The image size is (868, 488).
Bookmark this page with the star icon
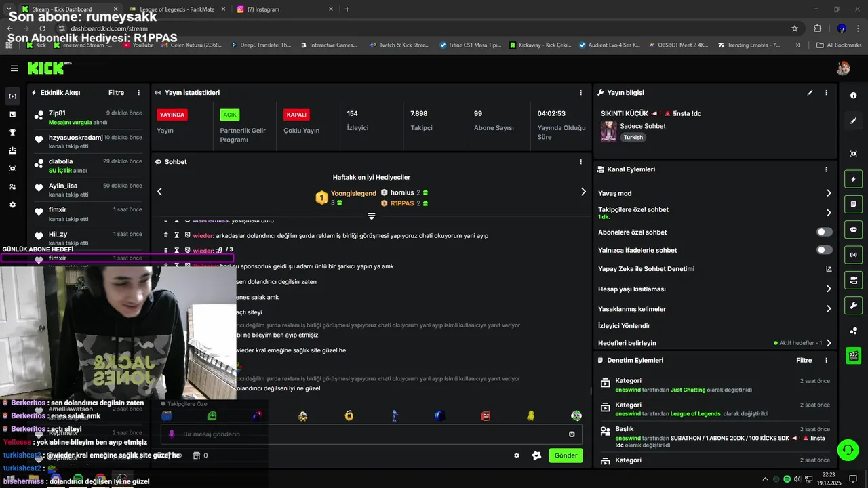[x=795, y=28]
